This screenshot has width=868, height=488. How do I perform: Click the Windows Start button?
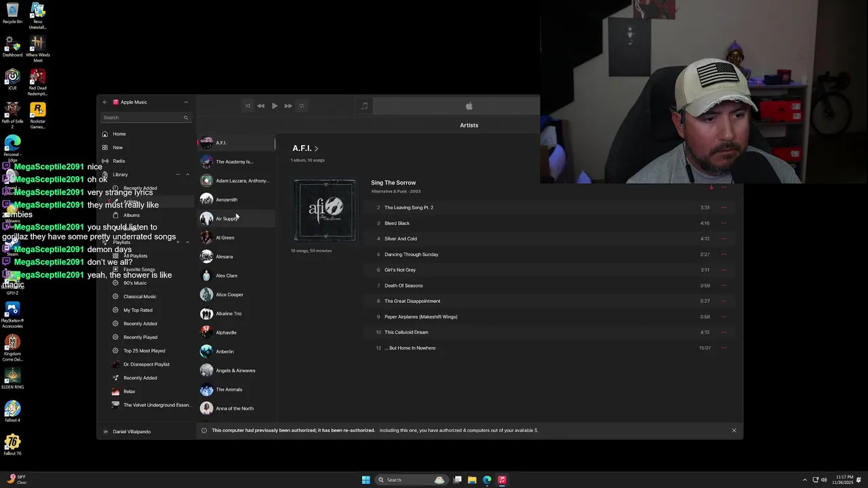(366, 480)
